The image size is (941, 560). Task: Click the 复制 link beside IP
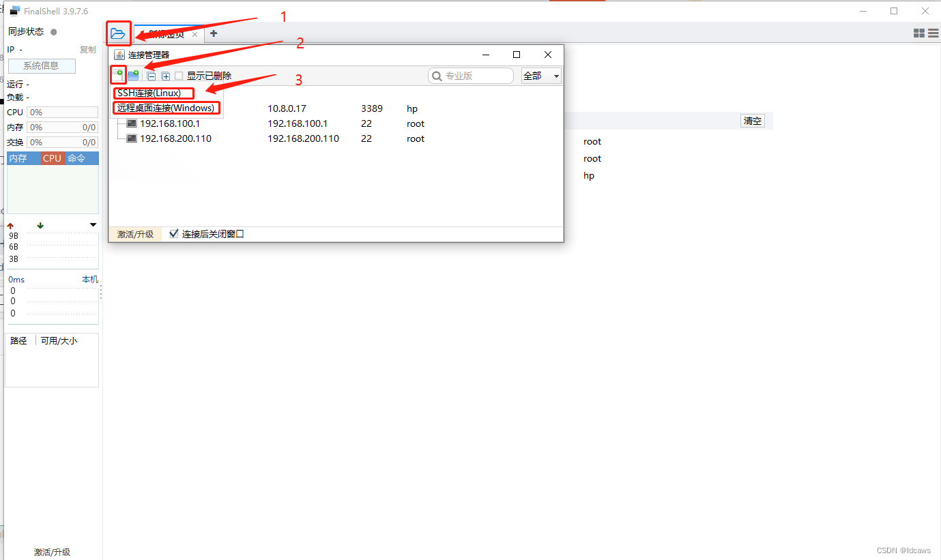(x=88, y=50)
